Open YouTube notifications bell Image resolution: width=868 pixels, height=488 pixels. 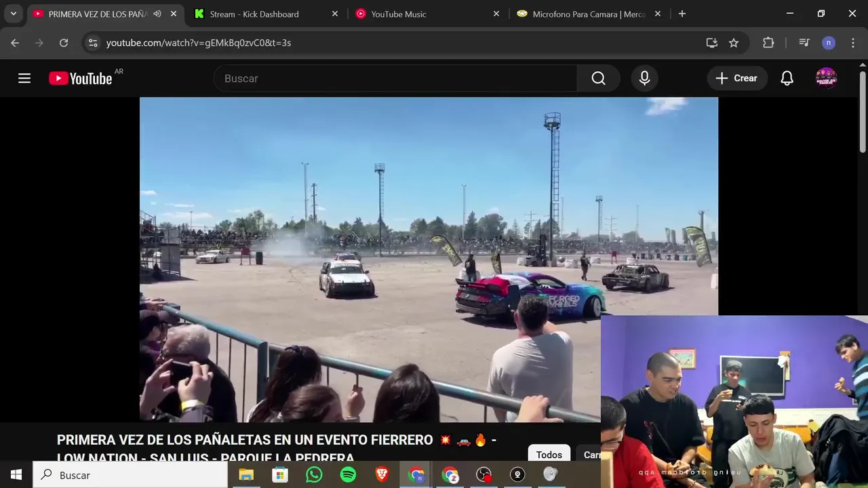pyautogui.click(x=787, y=79)
